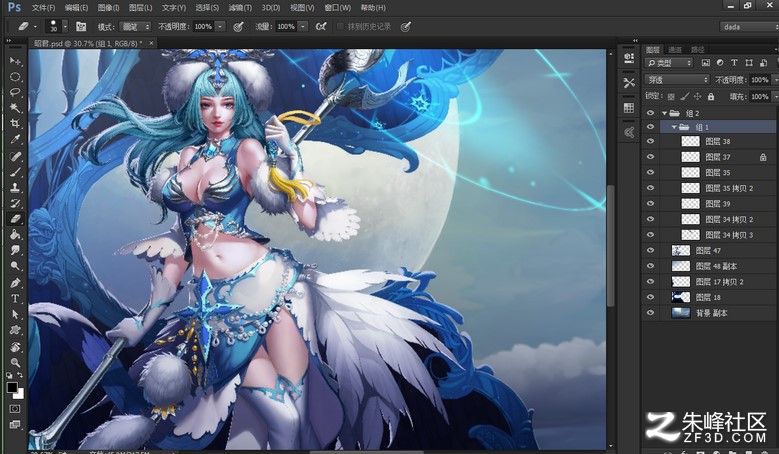Select the Custom Shape tool
The width and height of the screenshot is (779, 454).
click(x=15, y=330)
